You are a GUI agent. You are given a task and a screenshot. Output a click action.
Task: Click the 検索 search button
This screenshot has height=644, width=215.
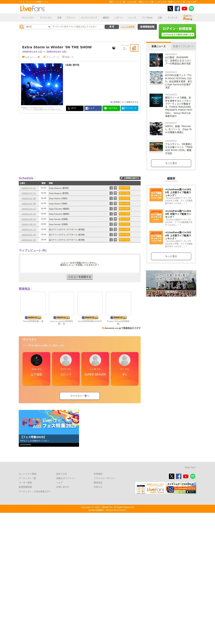point(112,27)
